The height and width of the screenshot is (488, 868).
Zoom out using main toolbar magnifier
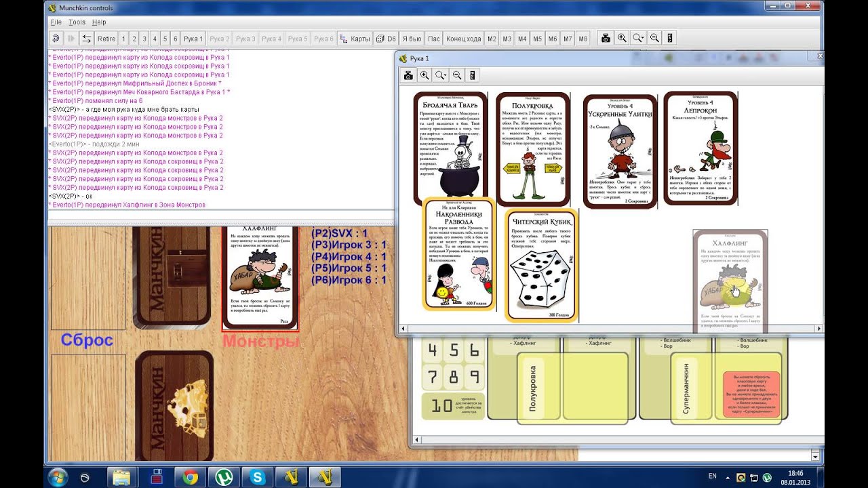click(x=654, y=39)
